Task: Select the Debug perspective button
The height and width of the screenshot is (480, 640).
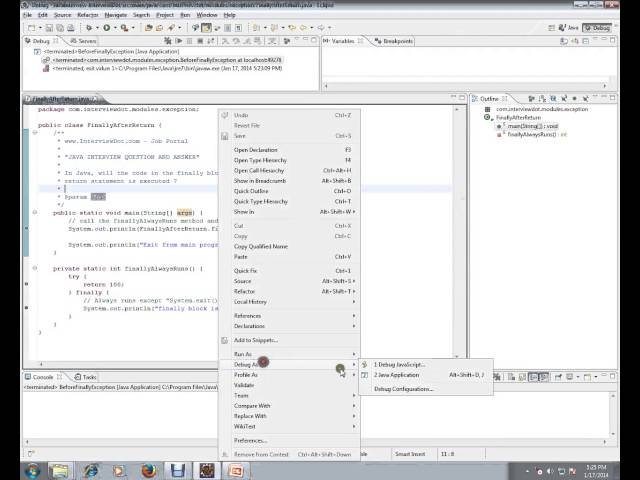Action: 597,28
